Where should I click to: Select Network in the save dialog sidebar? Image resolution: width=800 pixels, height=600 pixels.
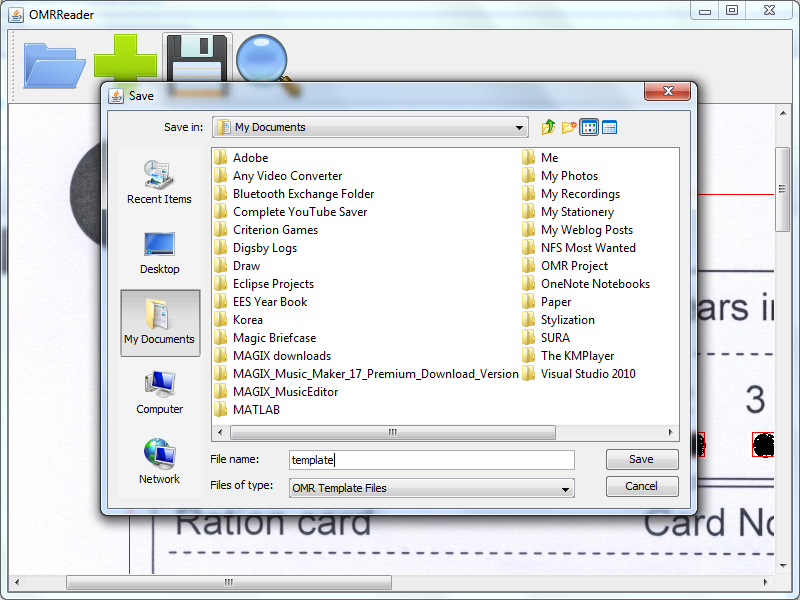(159, 460)
